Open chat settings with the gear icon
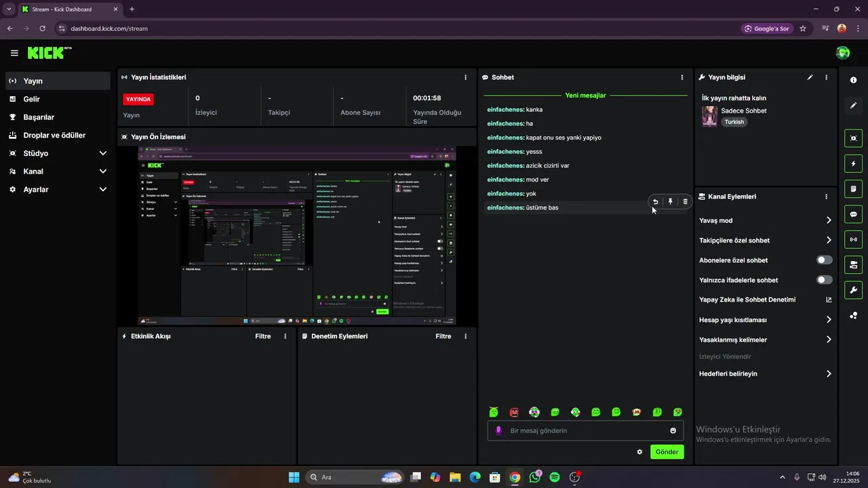The width and height of the screenshot is (868, 488). (x=639, y=452)
